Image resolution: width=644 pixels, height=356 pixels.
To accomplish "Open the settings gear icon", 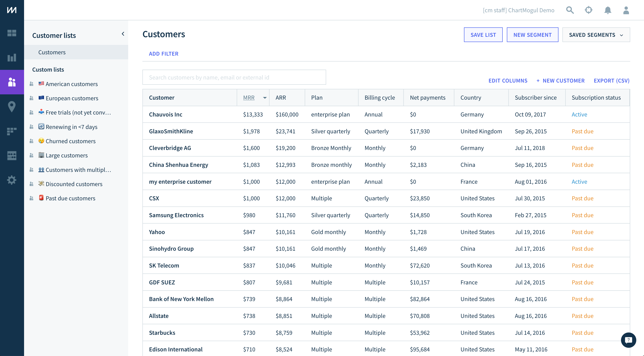I will coord(12,180).
